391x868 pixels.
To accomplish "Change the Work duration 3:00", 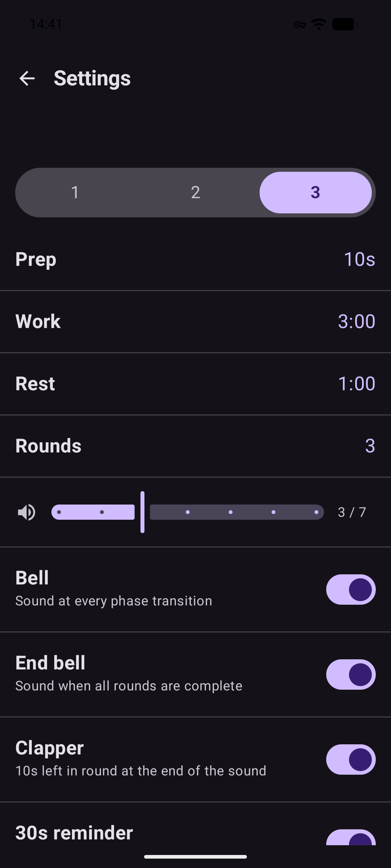I will [356, 322].
